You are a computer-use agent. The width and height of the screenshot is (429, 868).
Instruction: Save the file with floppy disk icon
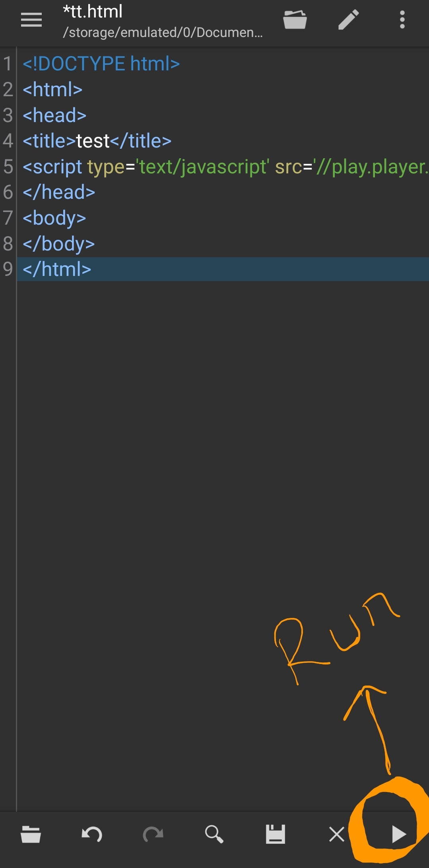point(276,834)
